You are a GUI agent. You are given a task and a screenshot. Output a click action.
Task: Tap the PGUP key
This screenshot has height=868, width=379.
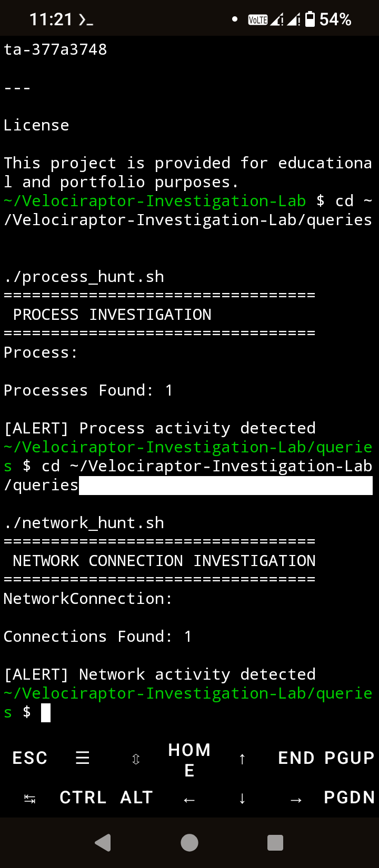pos(350,758)
